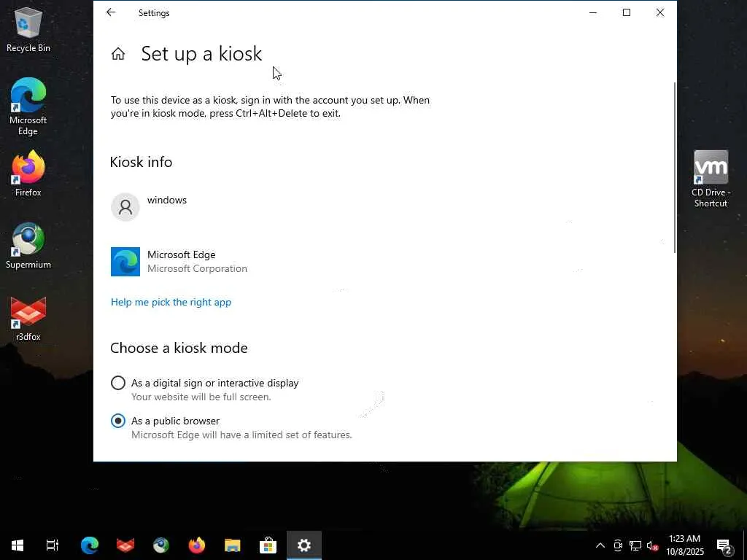Screen dimensions: 747x560
Task: Maximize the Settings window
Action: click(627, 12)
